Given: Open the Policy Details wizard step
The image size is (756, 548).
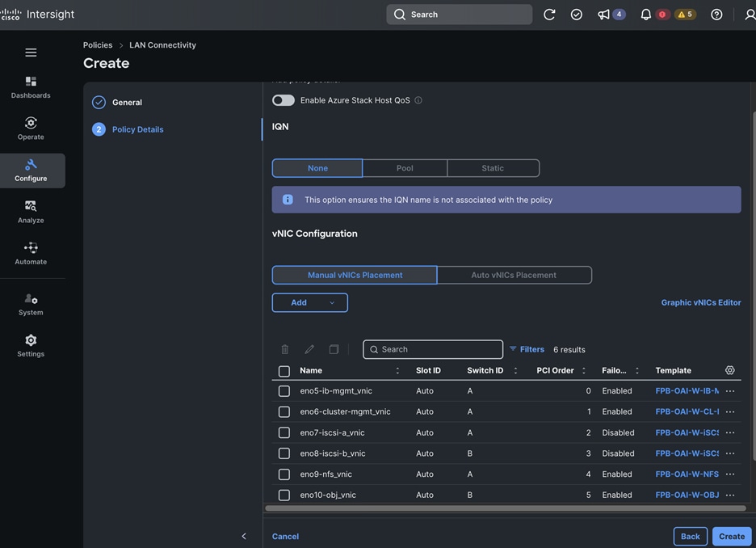Looking at the screenshot, I should [x=128, y=129].
